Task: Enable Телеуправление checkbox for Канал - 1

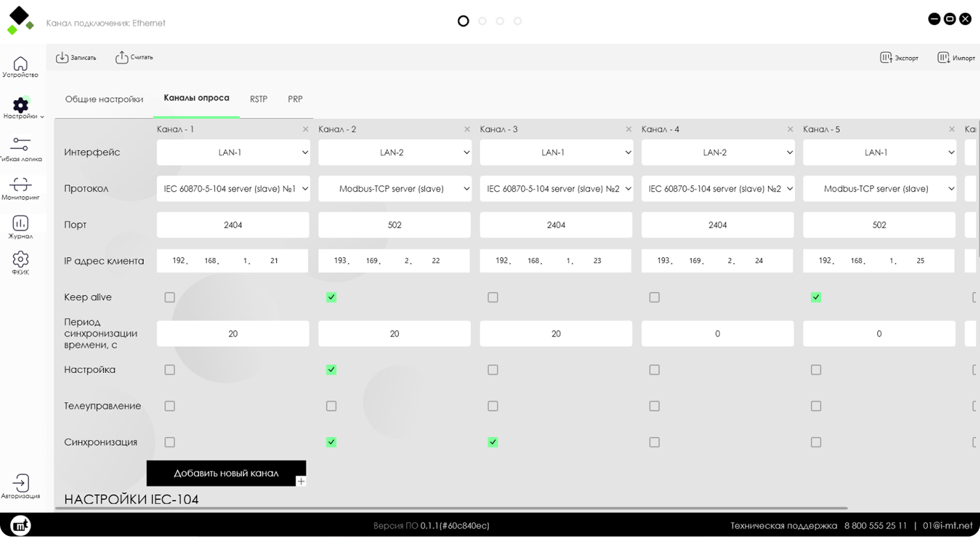Action: pos(170,406)
